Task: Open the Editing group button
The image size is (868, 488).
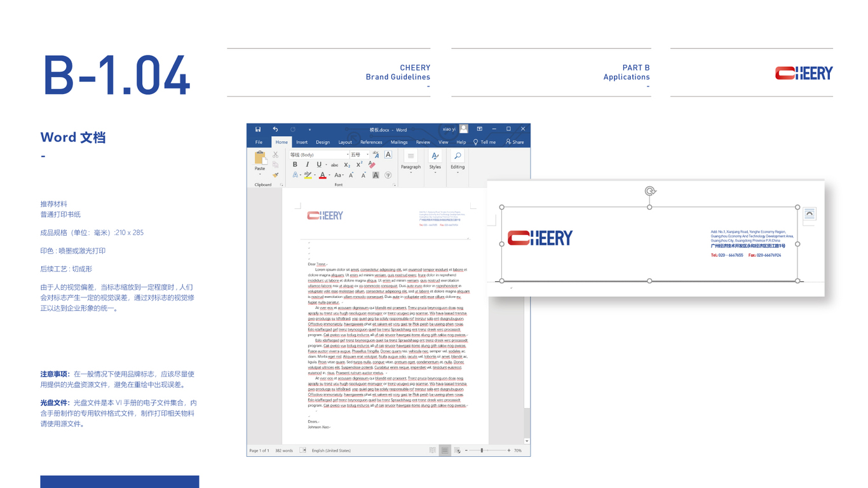Action: pyautogui.click(x=458, y=161)
